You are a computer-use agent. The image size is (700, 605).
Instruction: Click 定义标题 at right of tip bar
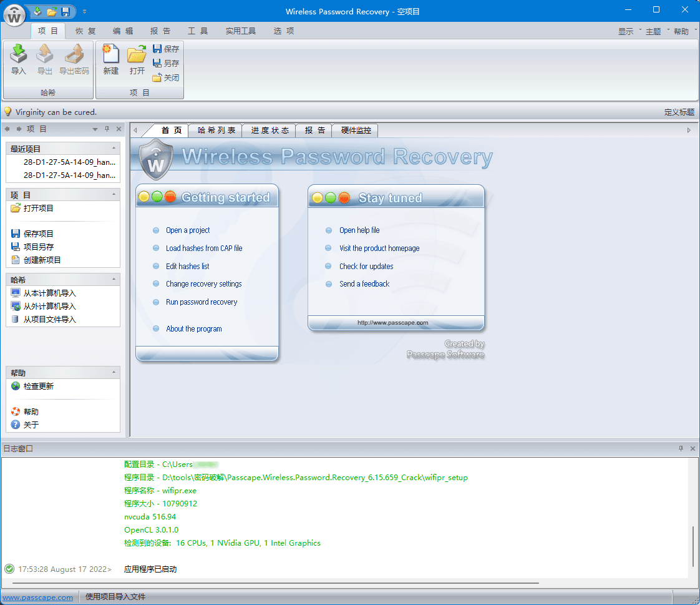(x=679, y=112)
